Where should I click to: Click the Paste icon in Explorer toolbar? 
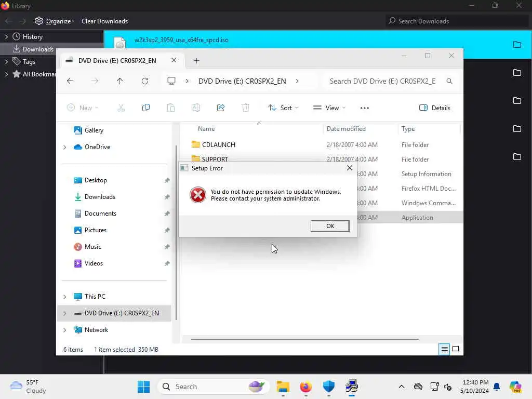(170, 108)
